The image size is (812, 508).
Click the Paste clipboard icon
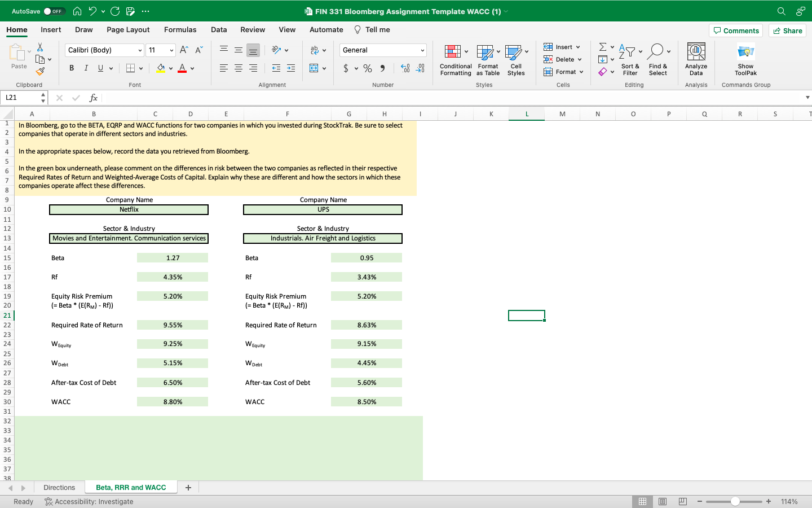pyautogui.click(x=19, y=52)
